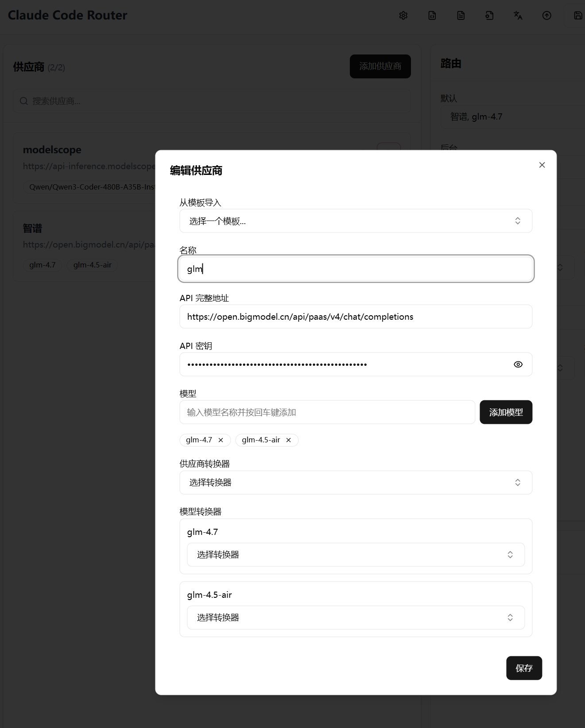Remove the glm-4.7 model tag

point(221,440)
